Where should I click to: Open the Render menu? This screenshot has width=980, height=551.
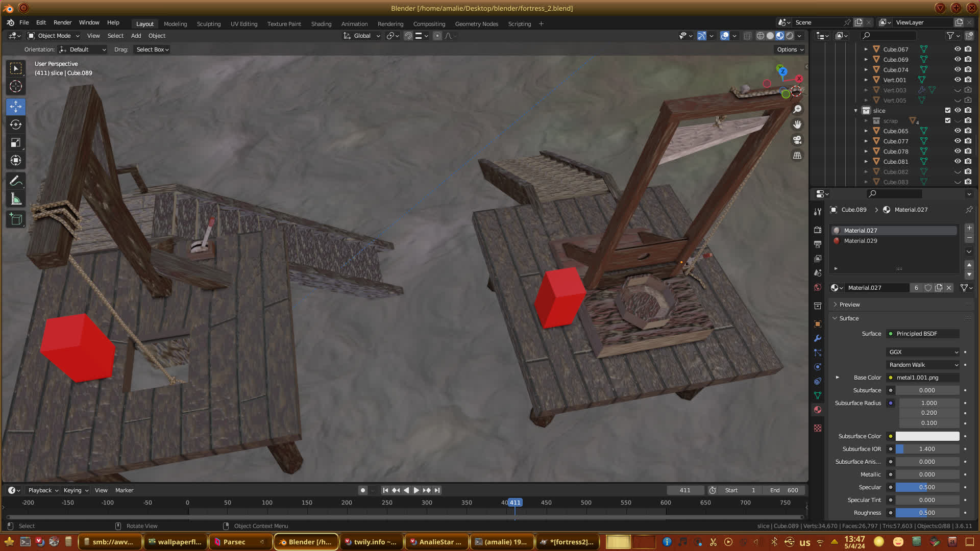point(62,22)
